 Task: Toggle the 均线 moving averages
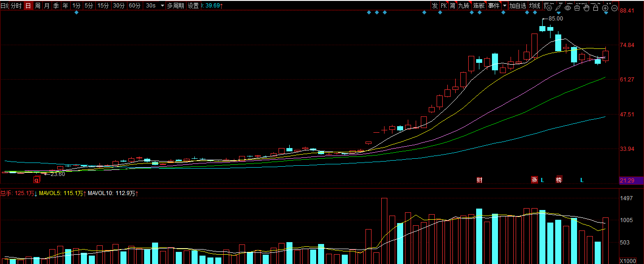pos(535,6)
